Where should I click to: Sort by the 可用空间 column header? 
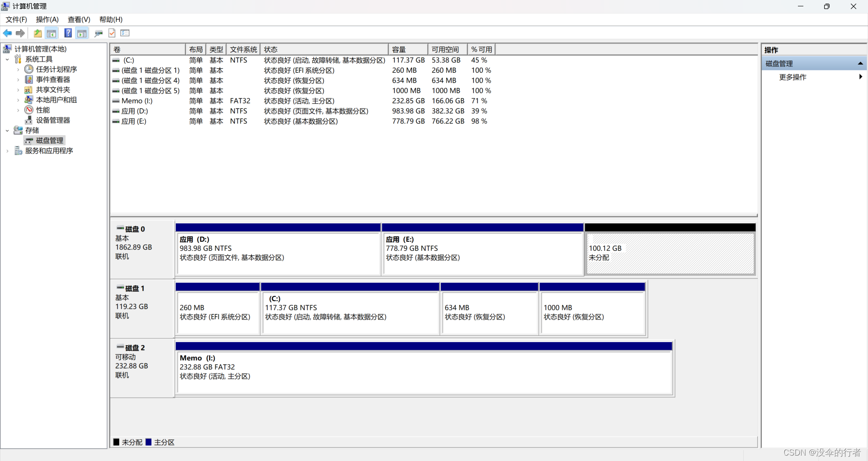click(x=448, y=49)
